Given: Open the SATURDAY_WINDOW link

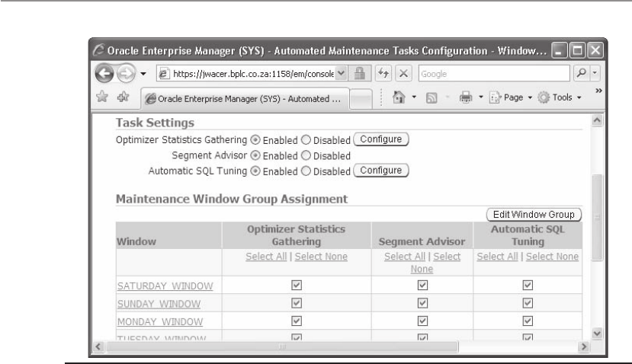Looking at the screenshot, I should 165,286.
